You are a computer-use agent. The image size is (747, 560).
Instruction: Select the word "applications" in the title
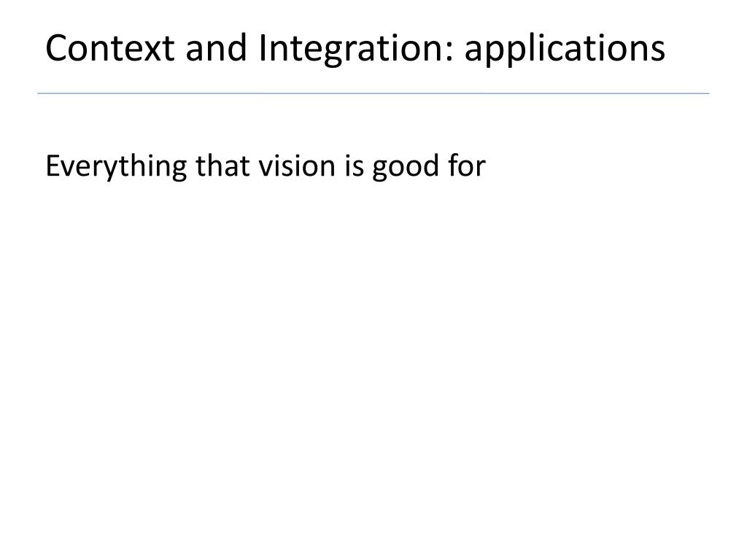pos(565,50)
